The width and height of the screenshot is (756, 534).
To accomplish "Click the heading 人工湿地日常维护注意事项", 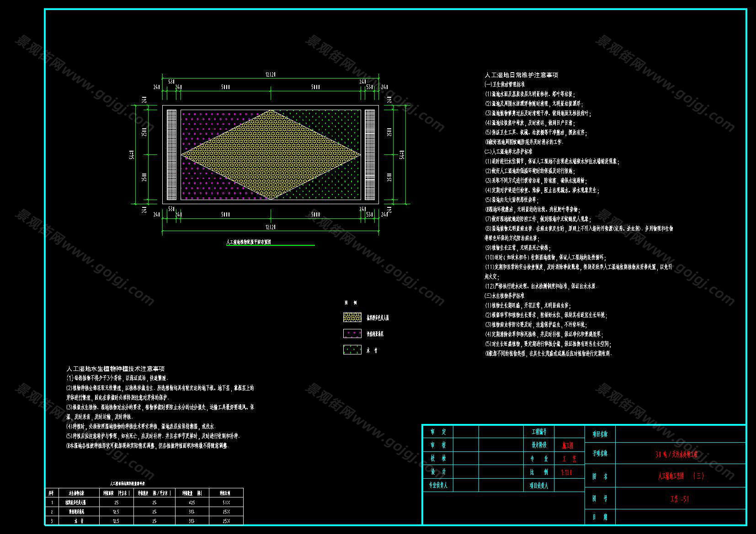I will pyautogui.click(x=521, y=75).
